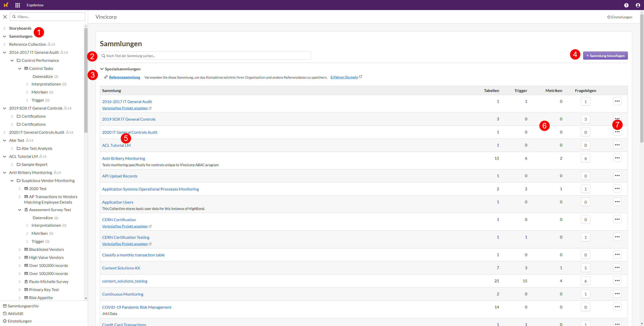Click the Sample Report folder icon
The image size is (644, 326).
tap(19, 164)
